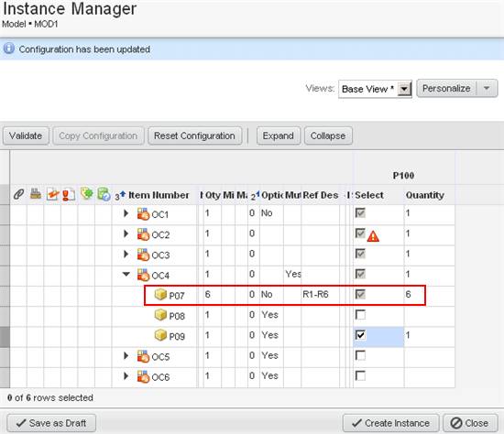The height and width of the screenshot is (434, 504).
Task: Check the Select box for OC6
Action: point(360,375)
